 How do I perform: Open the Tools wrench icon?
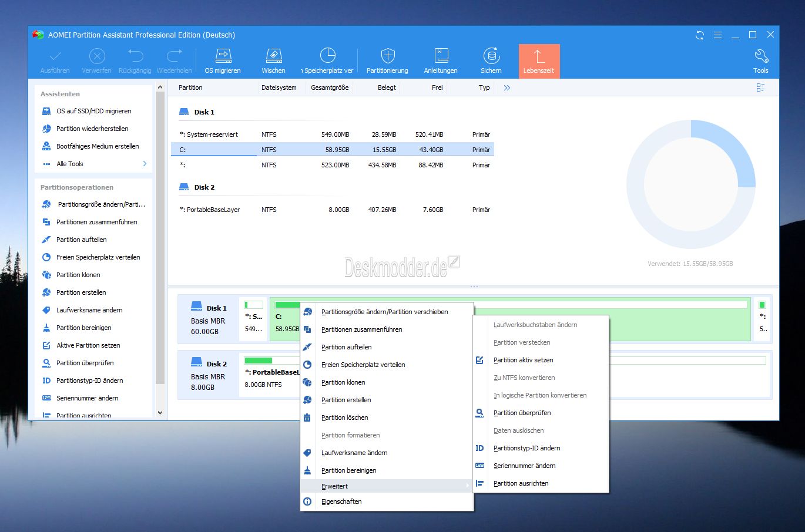(761, 56)
